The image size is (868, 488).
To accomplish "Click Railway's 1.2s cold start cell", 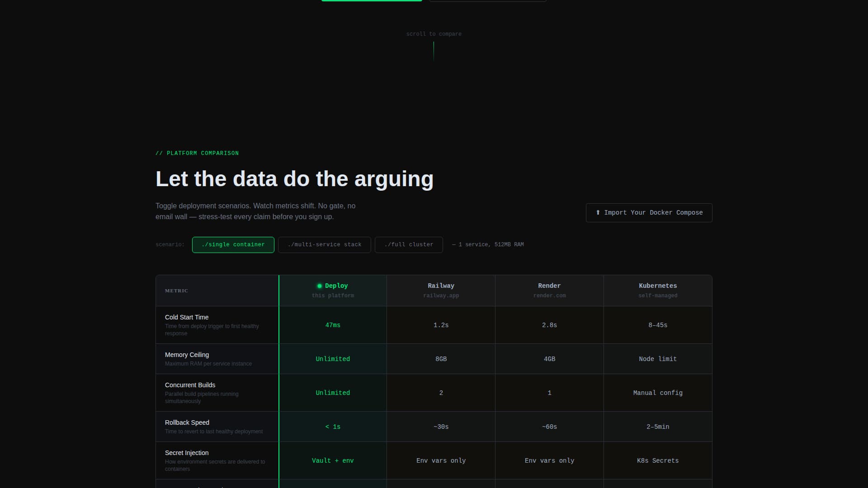I will (x=441, y=325).
